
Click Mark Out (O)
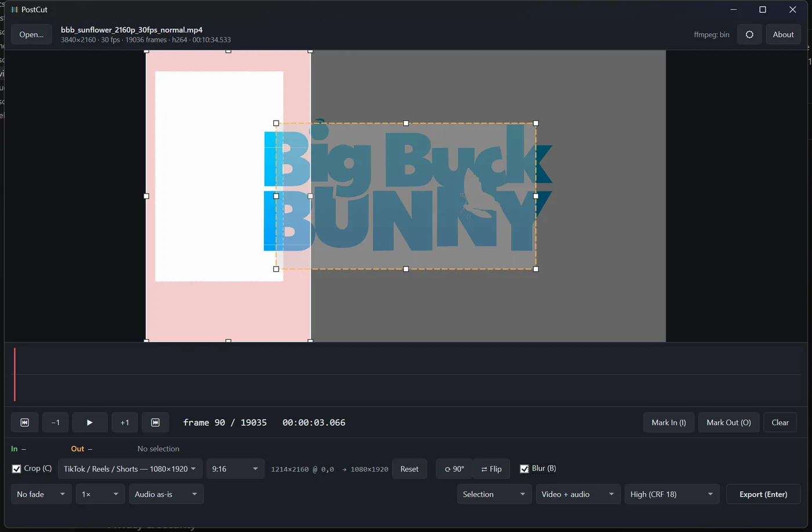point(728,422)
